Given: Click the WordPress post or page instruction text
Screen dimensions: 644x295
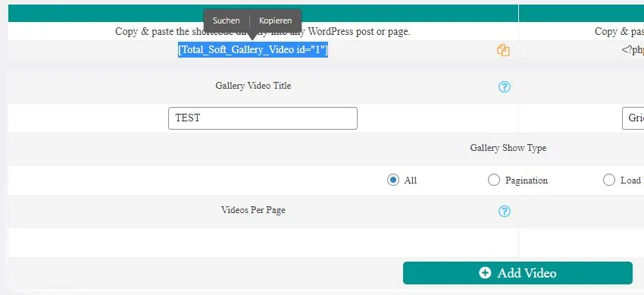Looking at the screenshot, I should tap(263, 32).
